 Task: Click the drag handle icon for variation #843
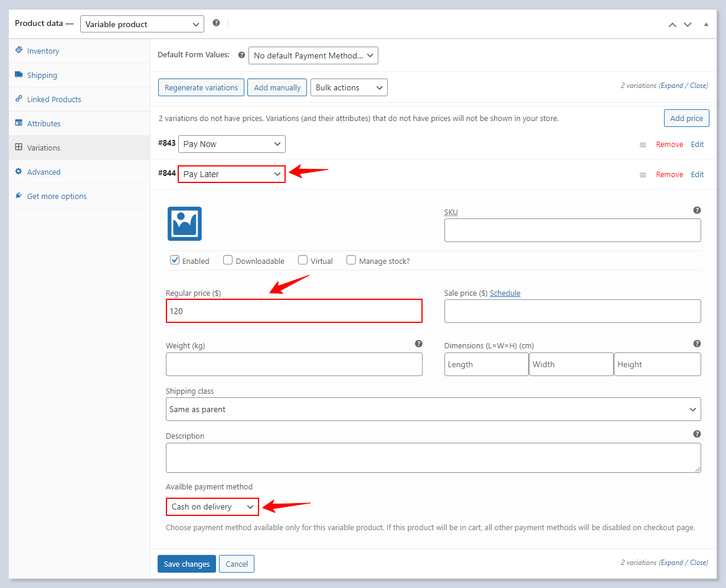click(643, 145)
